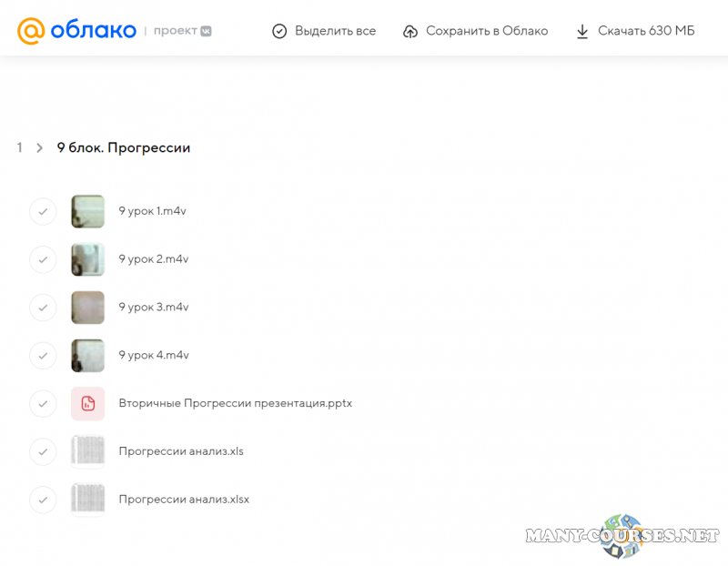Click the spreadsheet icon for "Прогрессии анализ.xlsx"

coord(87,500)
